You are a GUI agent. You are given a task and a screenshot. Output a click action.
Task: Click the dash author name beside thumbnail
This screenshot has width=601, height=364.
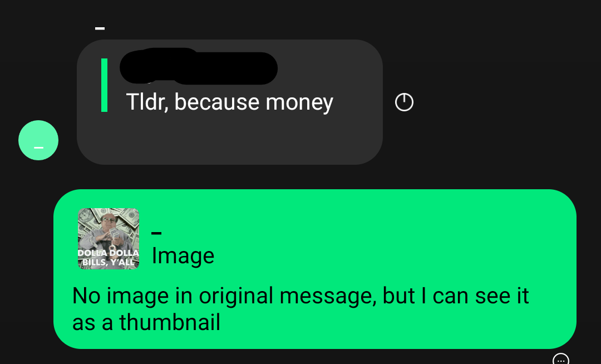156,233
